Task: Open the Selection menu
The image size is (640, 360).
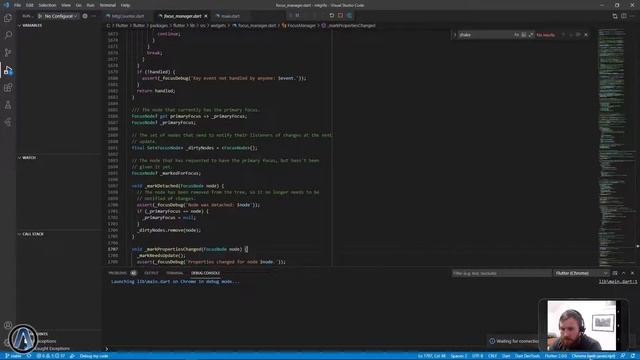Action: coord(47,5)
